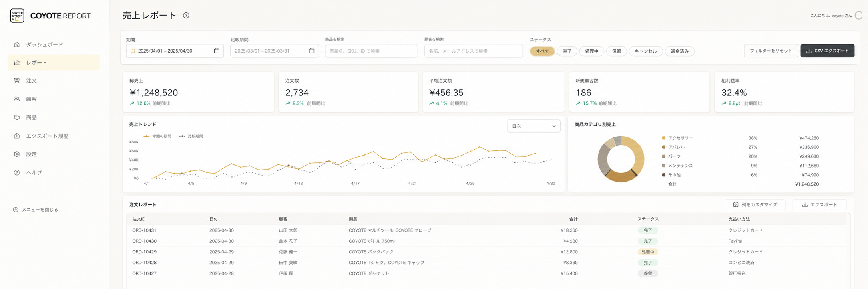Click the 総売上 trend arrow icon
868x289 pixels.
pyautogui.click(x=132, y=103)
